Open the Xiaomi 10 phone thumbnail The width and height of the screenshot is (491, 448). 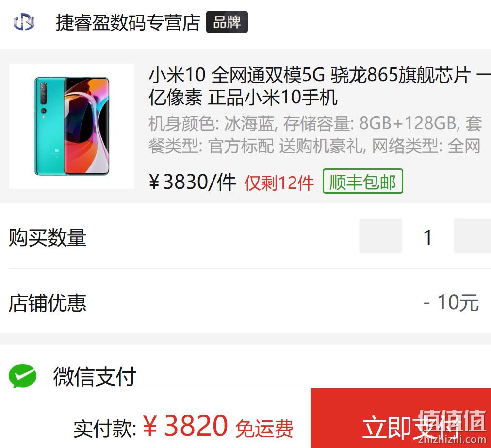click(72, 126)
